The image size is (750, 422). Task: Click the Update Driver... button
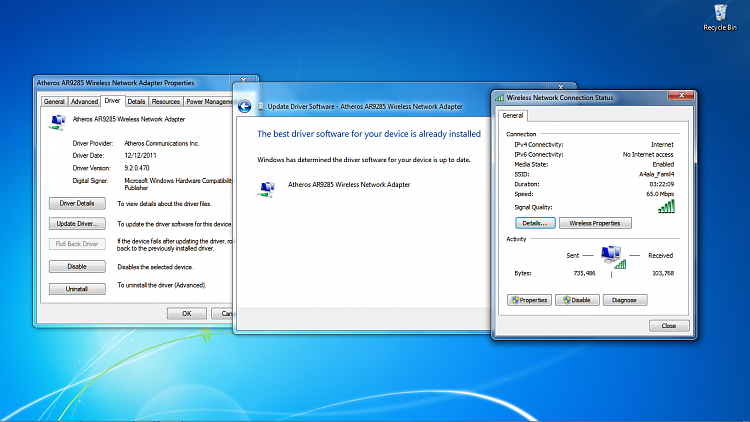tap(77, 223)
